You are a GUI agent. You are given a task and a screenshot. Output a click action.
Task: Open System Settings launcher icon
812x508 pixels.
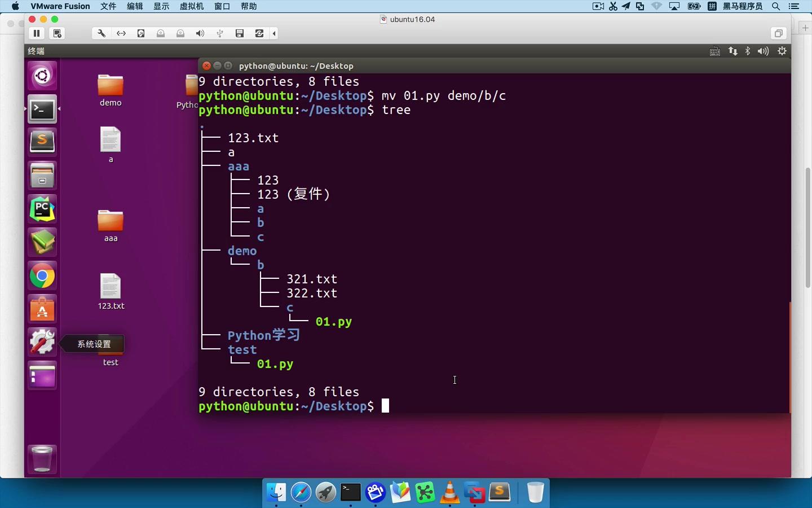click(42, 343)
